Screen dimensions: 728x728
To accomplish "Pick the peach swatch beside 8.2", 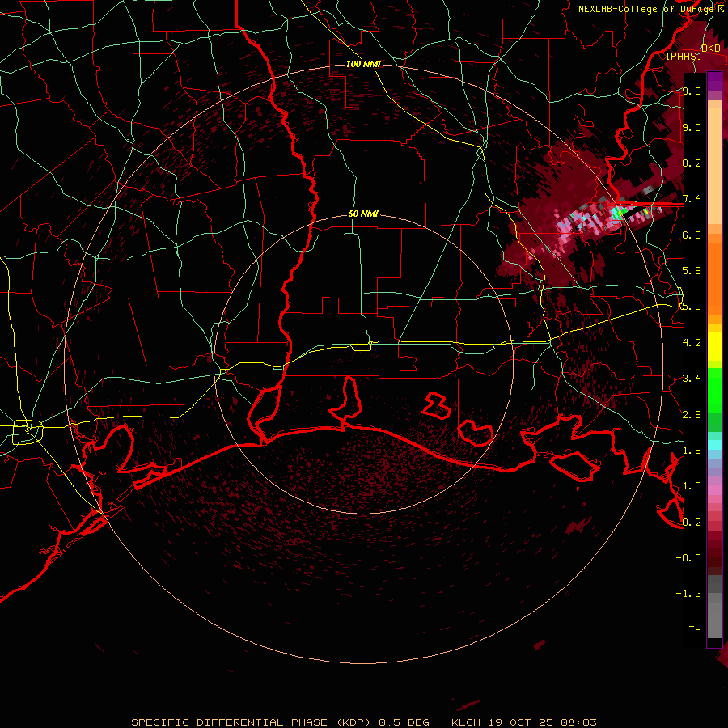I will [714, 167].
